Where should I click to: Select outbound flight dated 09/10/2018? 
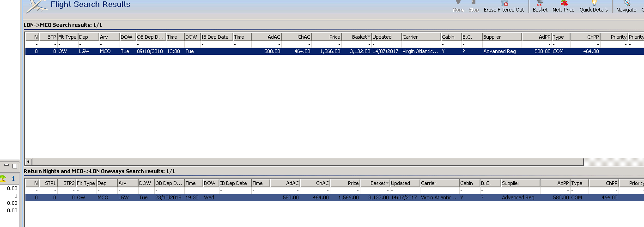[x=334, y=52]
